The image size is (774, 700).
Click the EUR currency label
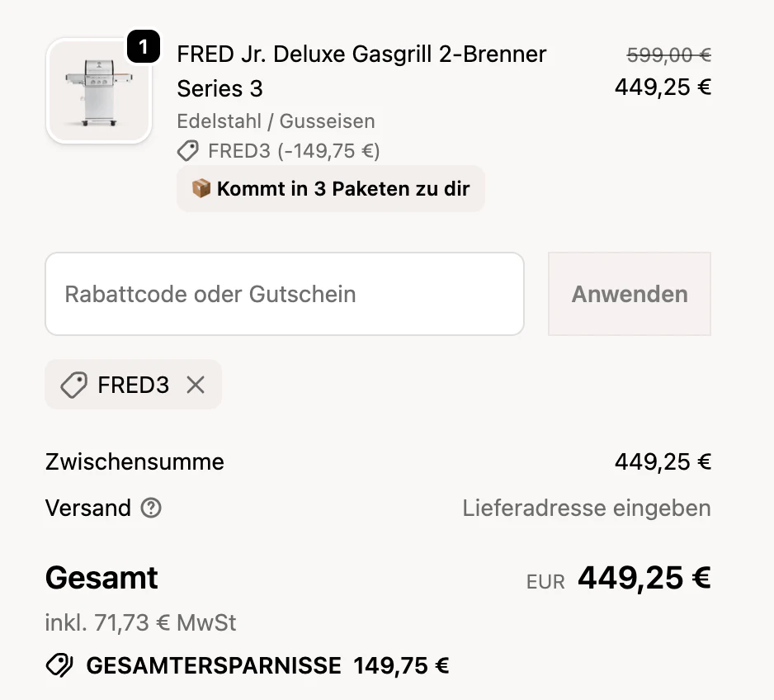pos(545,582)
